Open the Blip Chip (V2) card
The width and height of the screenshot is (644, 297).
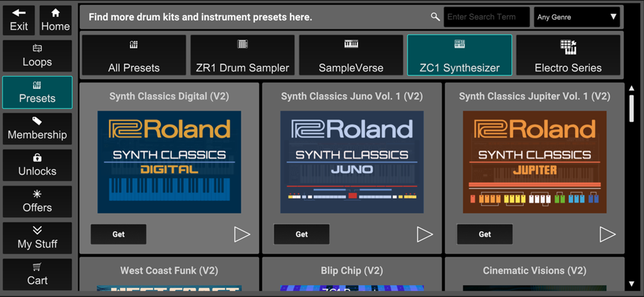click(x=352, y=274)
